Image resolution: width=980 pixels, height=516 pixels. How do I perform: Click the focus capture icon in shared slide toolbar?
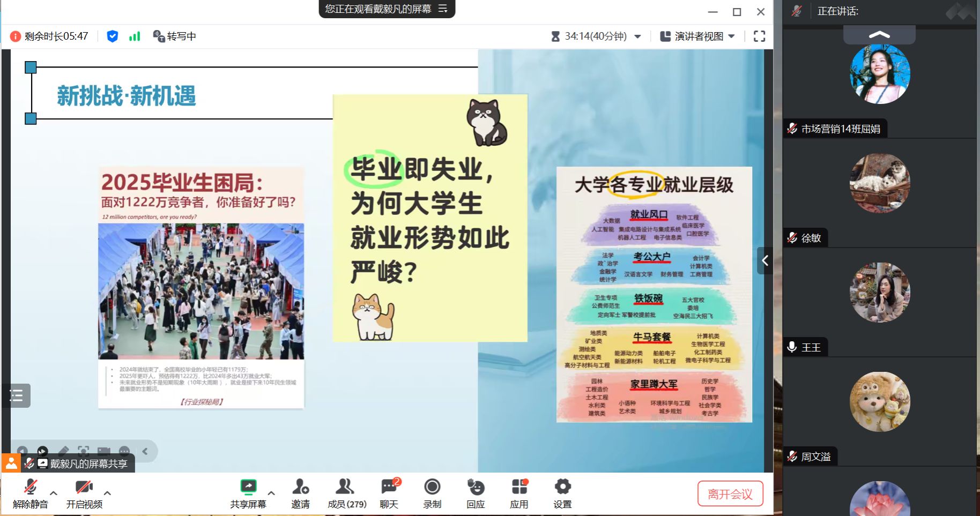click(x=83, y=451)
